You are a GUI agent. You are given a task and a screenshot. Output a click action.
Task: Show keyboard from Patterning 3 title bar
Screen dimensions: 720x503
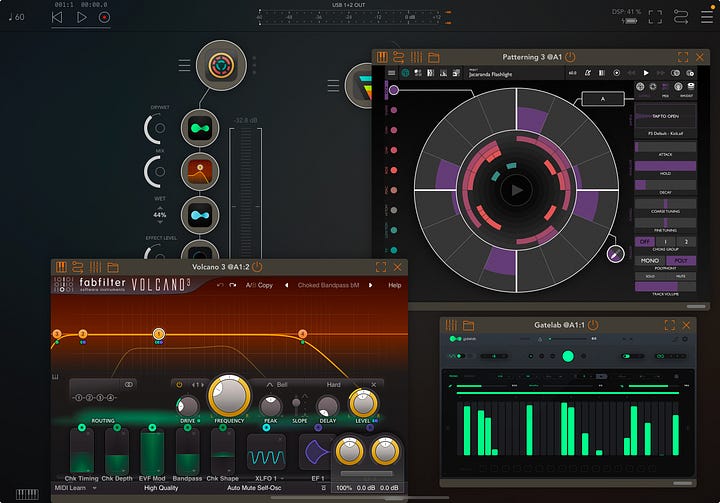382,57
